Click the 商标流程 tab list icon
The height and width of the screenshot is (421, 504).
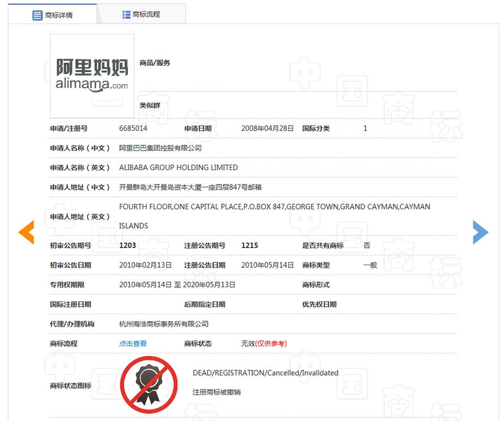(126, 15)
